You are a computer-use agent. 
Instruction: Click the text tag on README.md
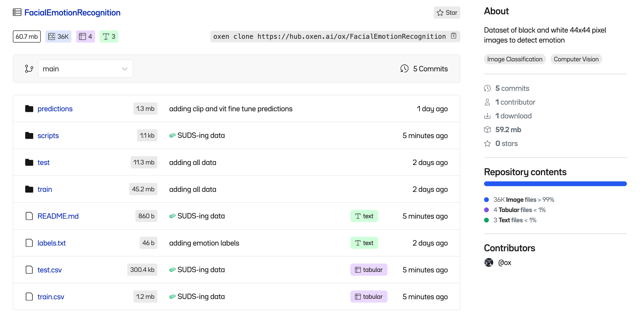tap(364, 216)
